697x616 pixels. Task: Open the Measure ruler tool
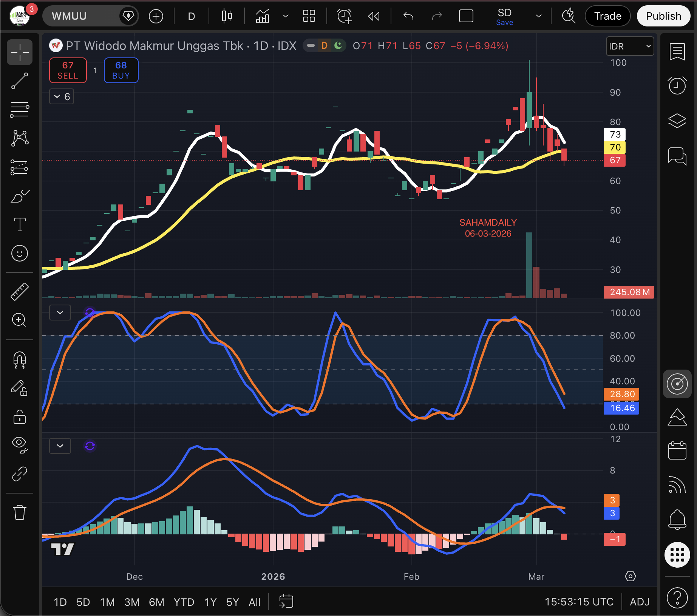[20, 291]
